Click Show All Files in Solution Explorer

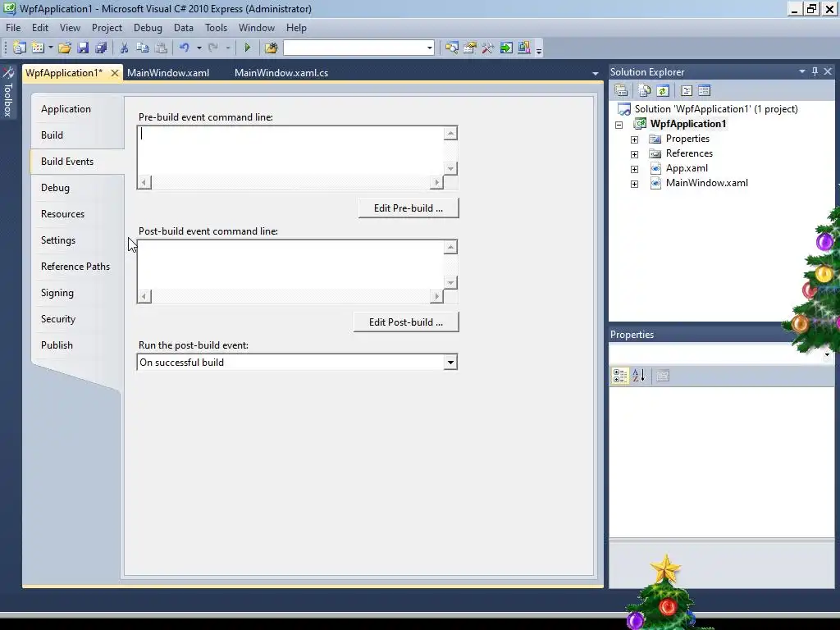(645, 90)
